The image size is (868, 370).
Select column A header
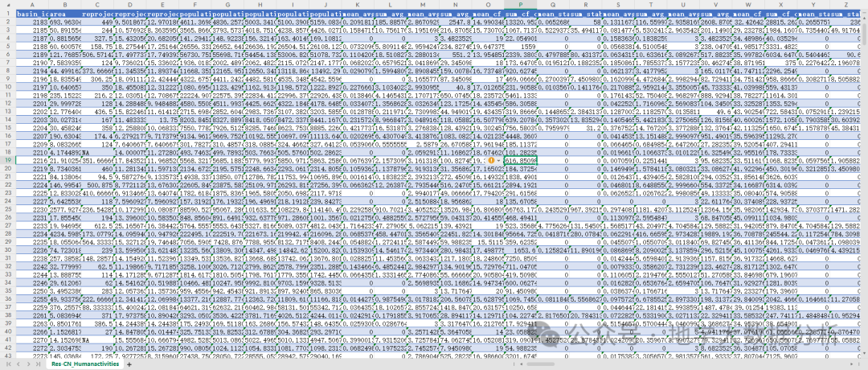tap(31, 6)
